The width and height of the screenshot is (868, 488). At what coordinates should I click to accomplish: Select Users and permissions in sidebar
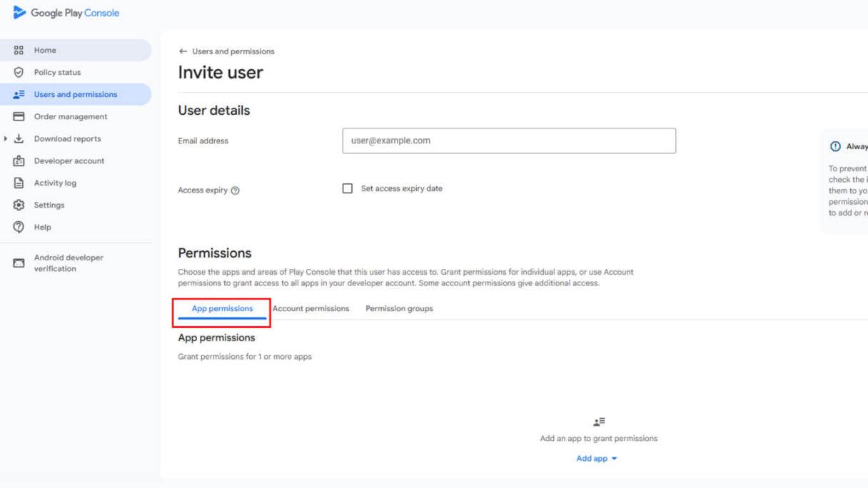[x=75, y=95]
